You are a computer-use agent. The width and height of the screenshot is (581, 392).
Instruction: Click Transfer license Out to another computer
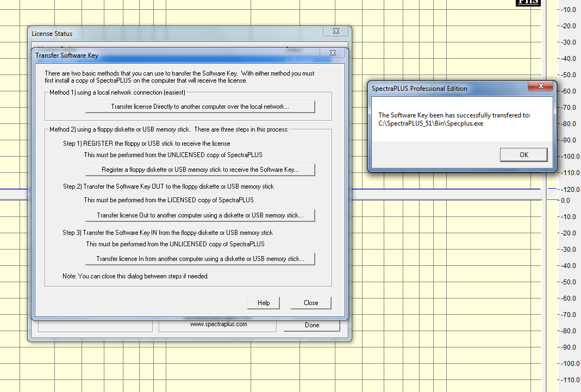[x=200, y=215]
